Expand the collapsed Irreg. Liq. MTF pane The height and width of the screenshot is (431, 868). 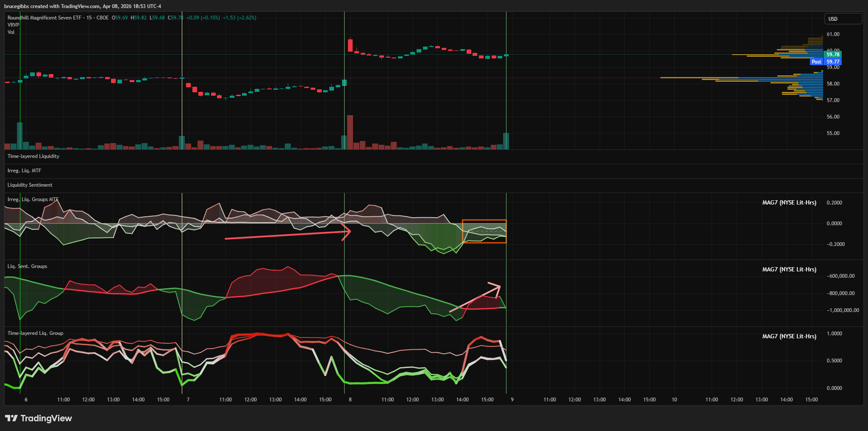pyautogui.click(x=24, y=171)
